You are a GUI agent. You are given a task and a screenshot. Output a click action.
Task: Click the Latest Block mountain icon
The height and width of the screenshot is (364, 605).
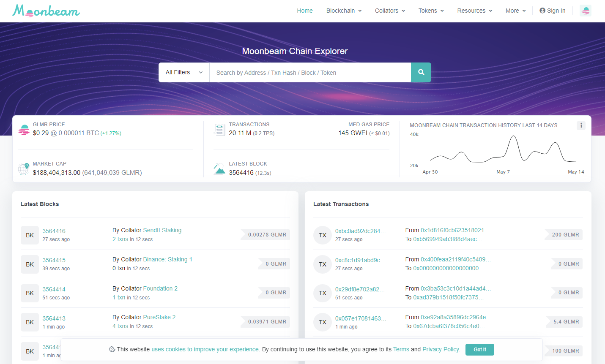point(219,169)
